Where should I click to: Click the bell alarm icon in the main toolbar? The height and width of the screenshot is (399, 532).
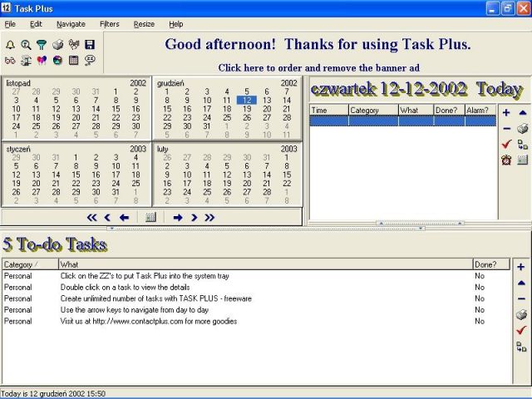(x=10, y=45)
